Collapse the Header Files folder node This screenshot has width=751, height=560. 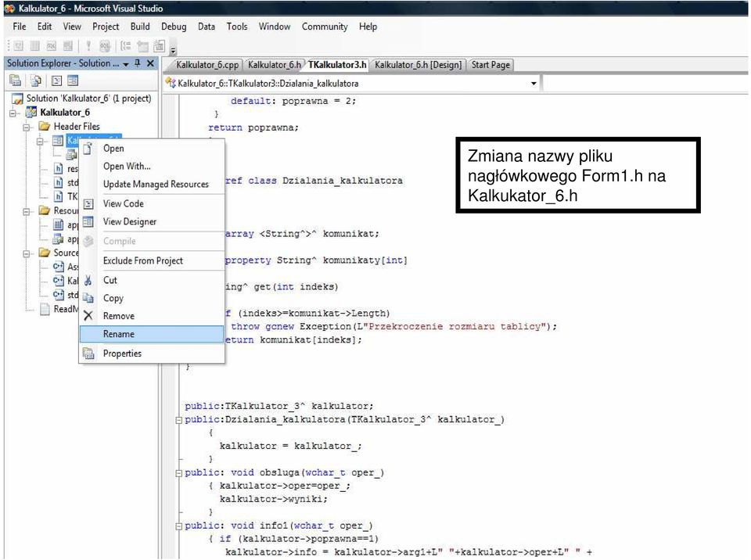tap(27, 127)
